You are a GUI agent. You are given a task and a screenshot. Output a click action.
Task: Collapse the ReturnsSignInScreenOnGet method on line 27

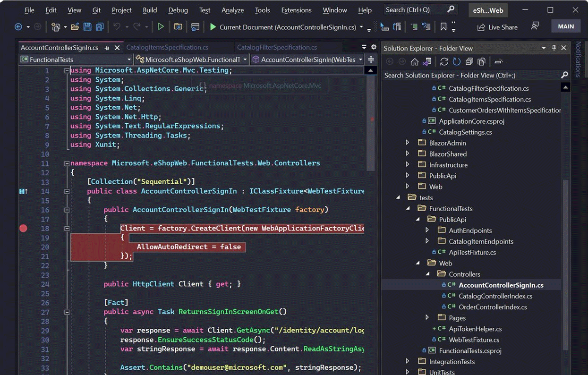tap(67, 312)
